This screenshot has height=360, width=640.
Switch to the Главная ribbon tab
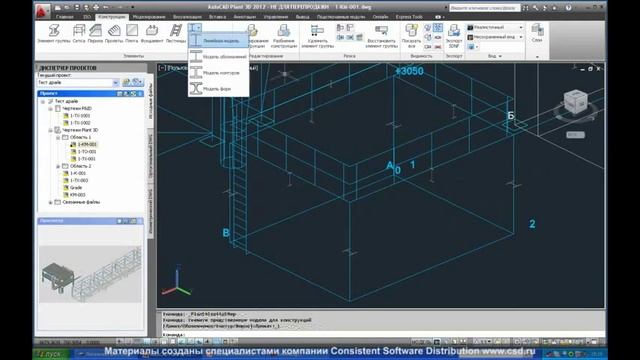[x=64, y=17]
